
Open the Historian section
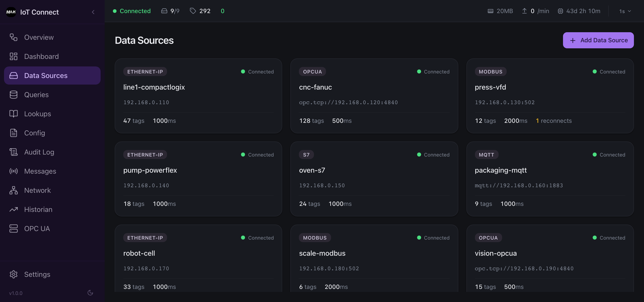[x=52, y=209]
